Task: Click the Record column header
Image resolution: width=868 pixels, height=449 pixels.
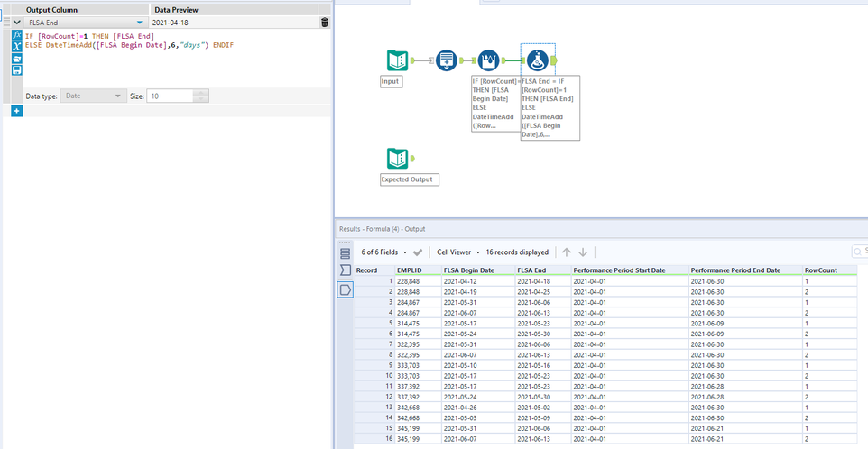Action: point(374,270)
